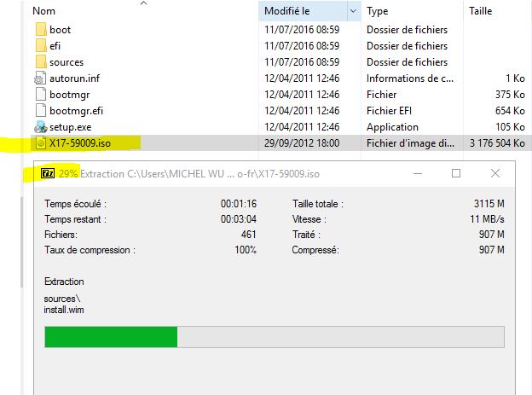Click the autorun.inf file name
The image size is (532, 395).
(75, 78)
